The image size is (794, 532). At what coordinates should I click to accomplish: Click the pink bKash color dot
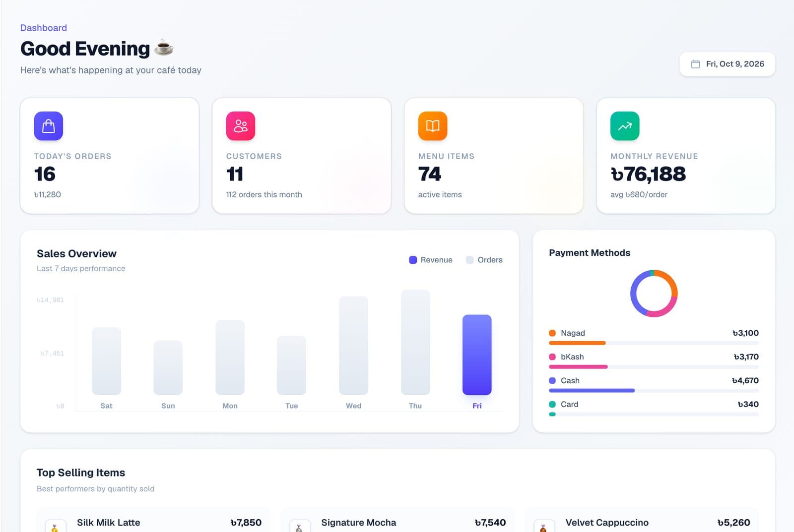(552, 357)
